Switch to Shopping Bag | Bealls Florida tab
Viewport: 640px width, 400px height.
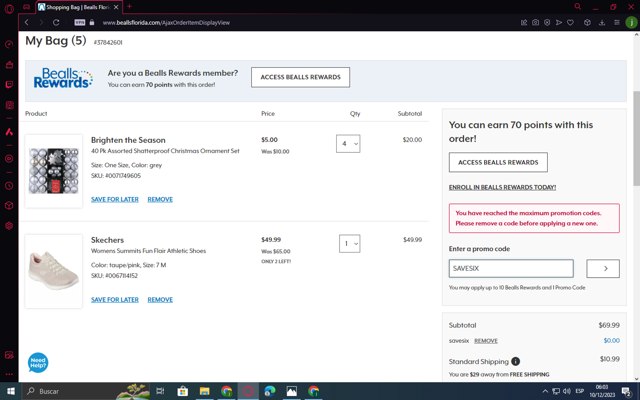pyautogui.click(x=79, y=7)
